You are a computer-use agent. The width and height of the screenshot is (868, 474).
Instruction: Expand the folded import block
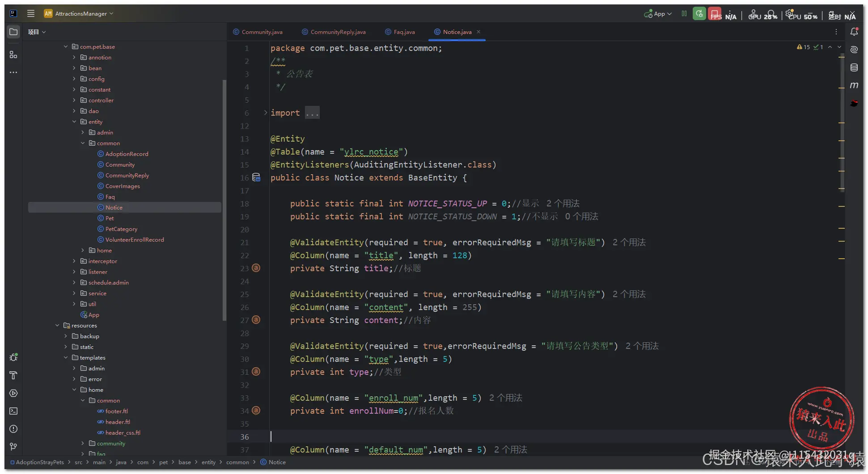(266, 113)
